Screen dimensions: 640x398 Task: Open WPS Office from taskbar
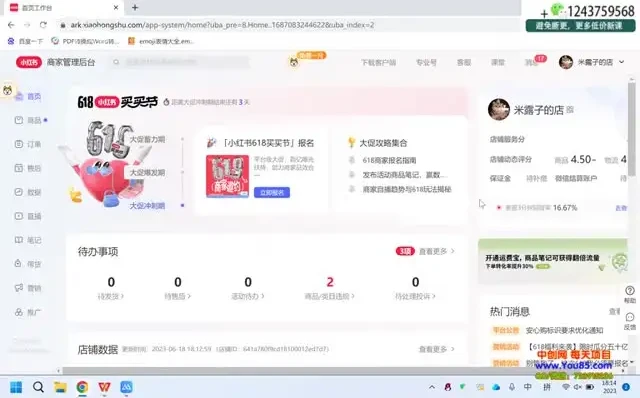tap(104, 387)
